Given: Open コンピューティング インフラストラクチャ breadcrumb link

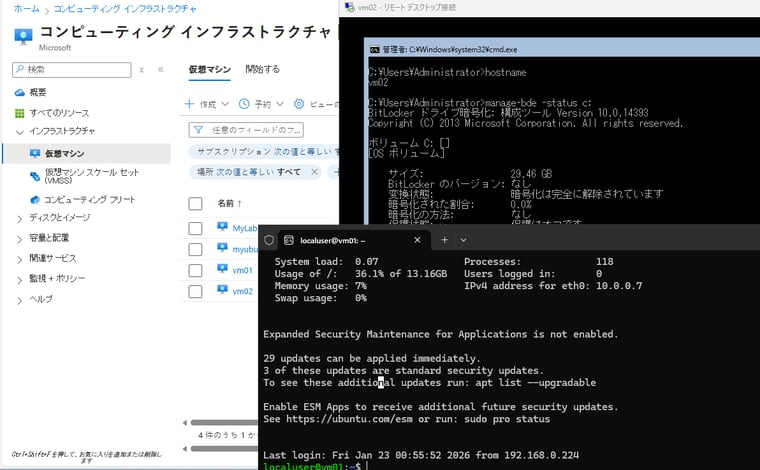Looking at the screenshot, I should pos(125,8).
